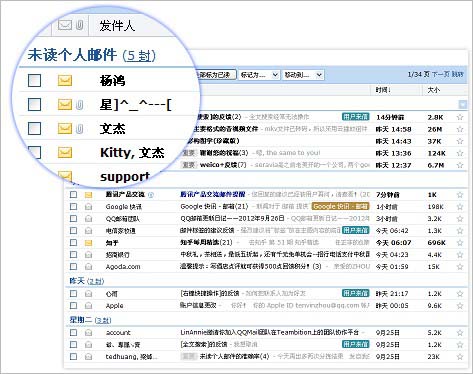Open the QQ邮箱更新日记 email subject
This screenshot has width=473, height=374.
tap(232, 218)
